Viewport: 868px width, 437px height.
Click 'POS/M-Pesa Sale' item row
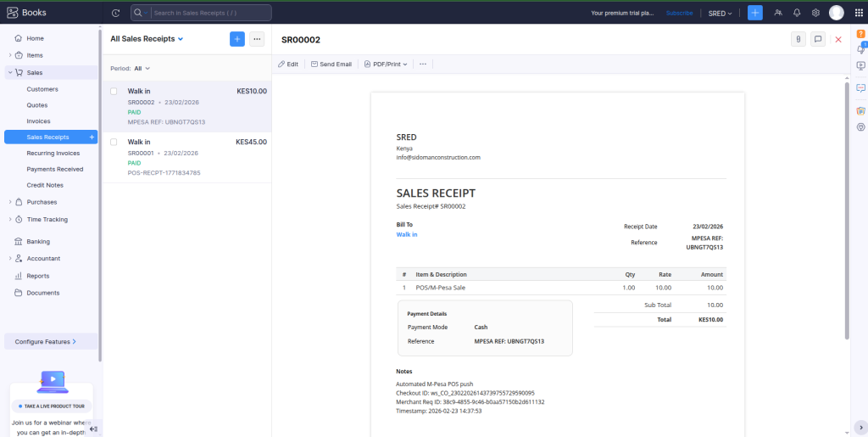tap(561, 288)
